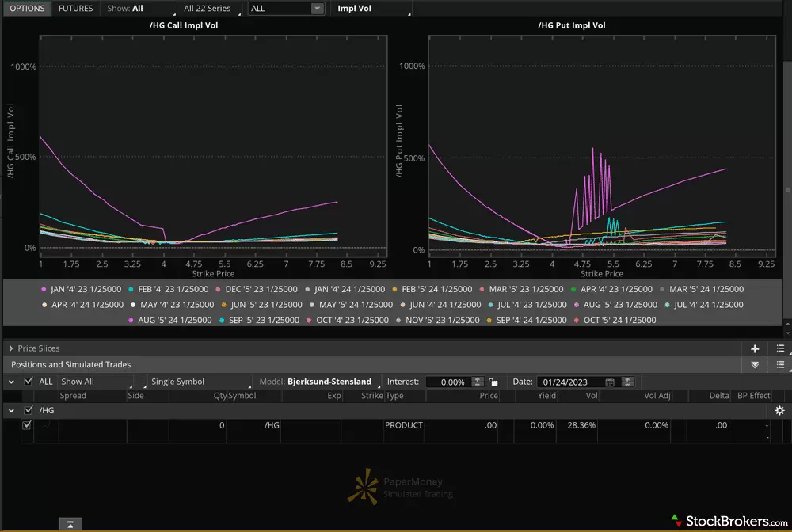Switch to the FUTURES tab

(x=75, y=9)
